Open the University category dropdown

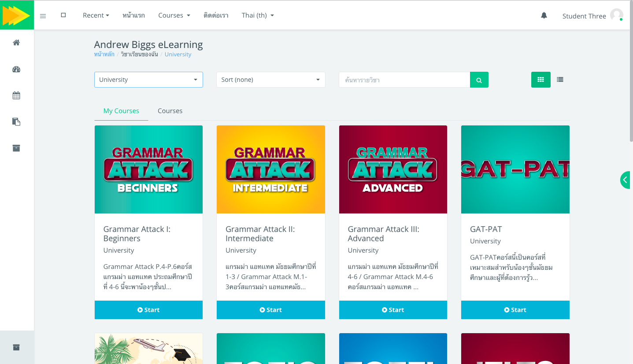coord(148,80)
